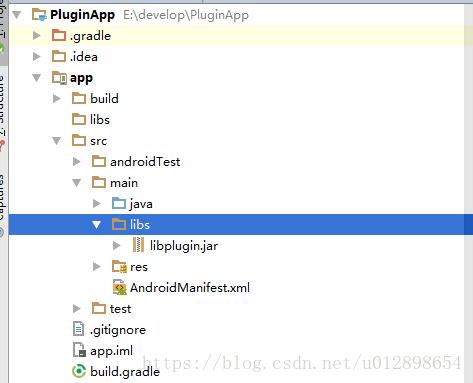Screen dimensions: 473x383
Task: Click the .idea folder icon
Action: point(59,56)
